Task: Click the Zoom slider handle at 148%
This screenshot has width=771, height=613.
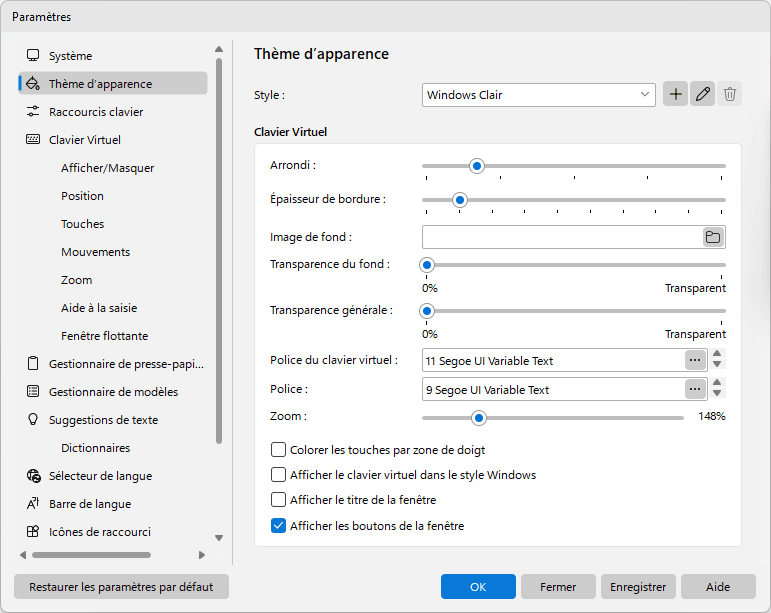Action: pyautogui.click(x=478, y=418)
